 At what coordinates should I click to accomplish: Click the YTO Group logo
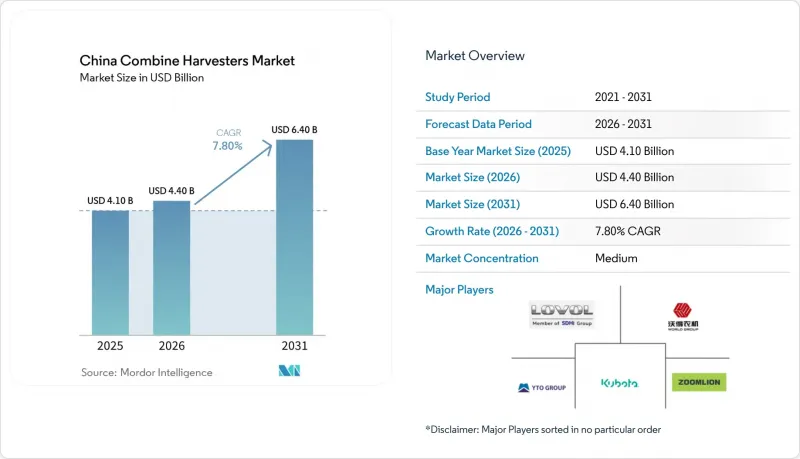pos(542,388)
